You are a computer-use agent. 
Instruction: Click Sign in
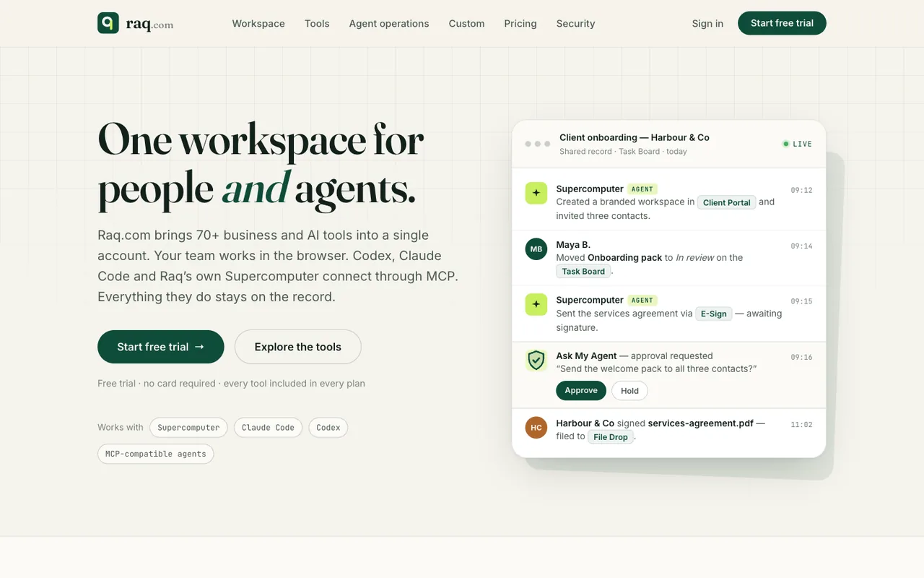tap(707, 23)
